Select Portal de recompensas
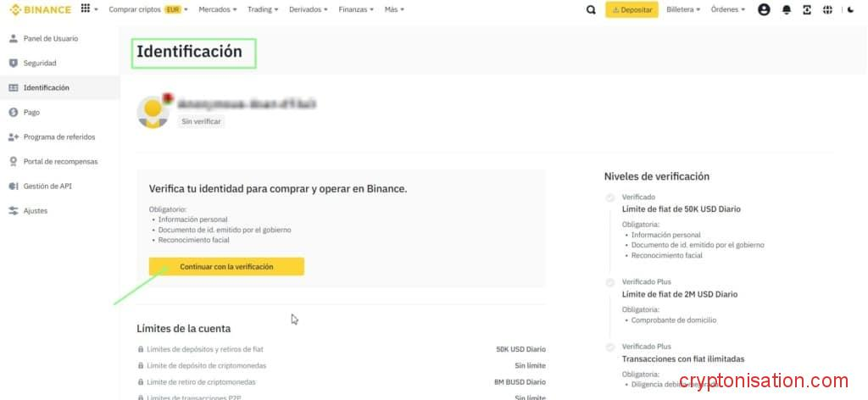 (60, 161)
